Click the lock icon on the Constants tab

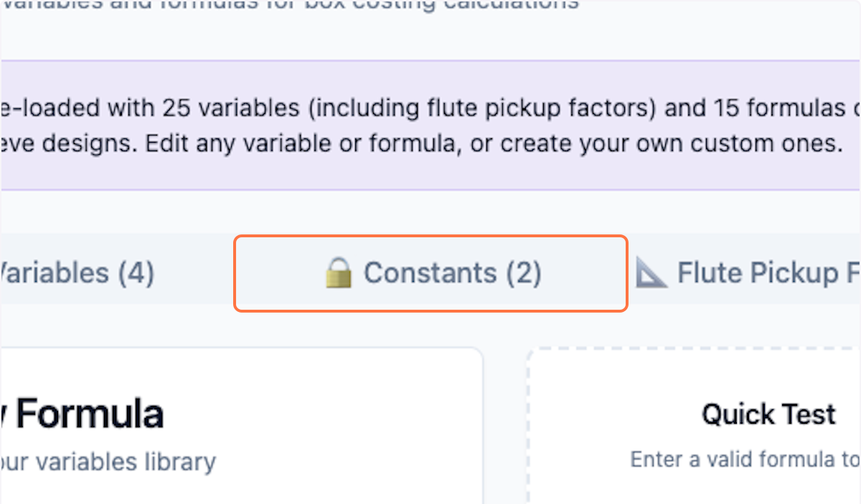click(x=340, y=272)
